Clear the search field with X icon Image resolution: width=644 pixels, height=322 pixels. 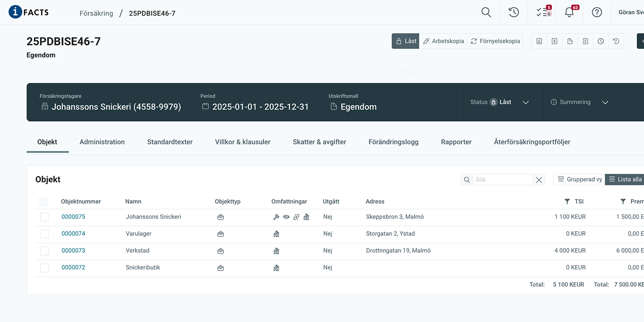click(x=539, y=180)
